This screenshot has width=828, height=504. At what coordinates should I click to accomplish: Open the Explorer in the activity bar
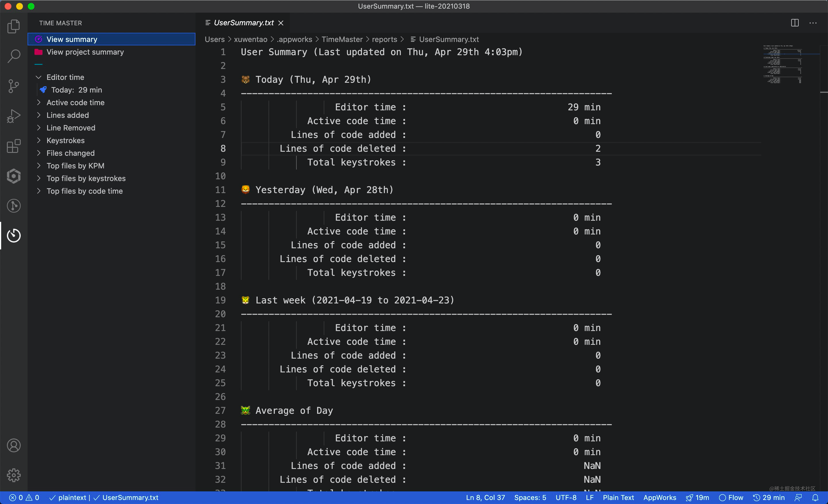tap(14, 26)
